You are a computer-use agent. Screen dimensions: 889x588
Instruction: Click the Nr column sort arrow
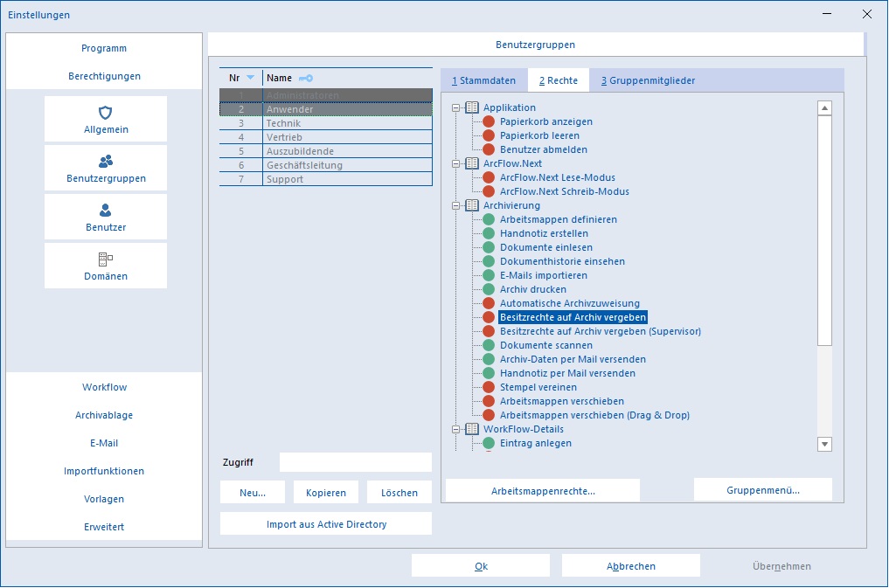point(250,78)
